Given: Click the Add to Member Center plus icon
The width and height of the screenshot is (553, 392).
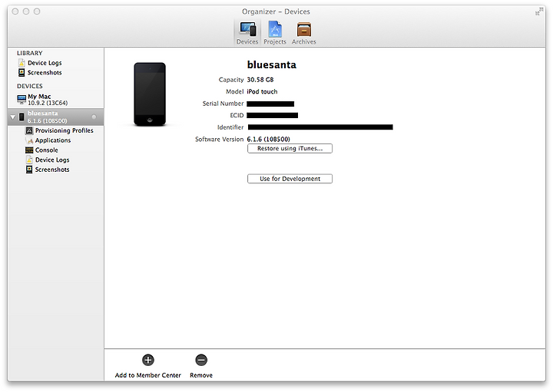Looking at the screenshot, I should pos(148,360).
